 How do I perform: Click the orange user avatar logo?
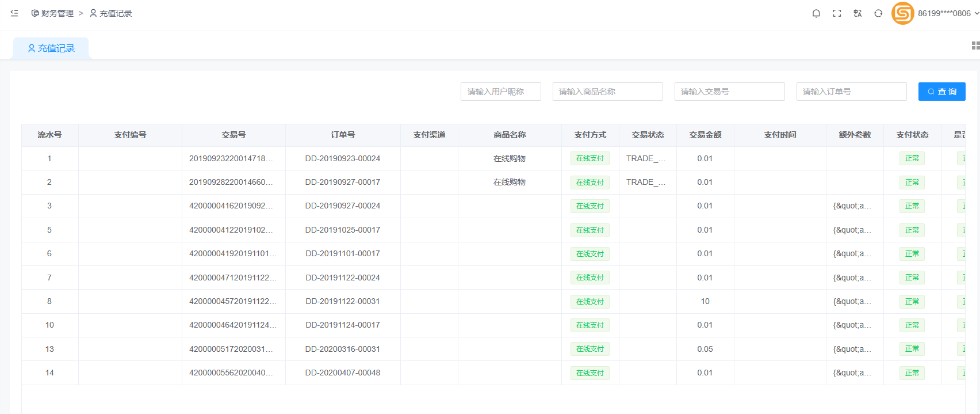click(x=902, y=13)
